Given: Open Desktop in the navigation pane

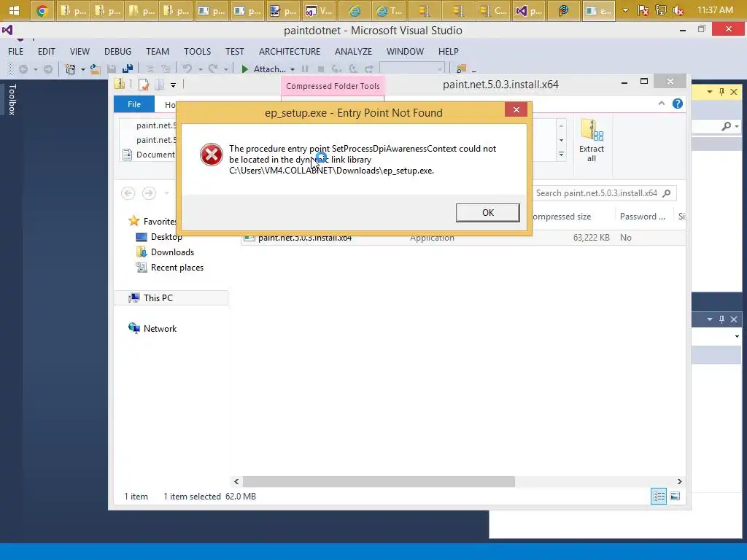Looking at the screenshot, I should tap(158, 237).
